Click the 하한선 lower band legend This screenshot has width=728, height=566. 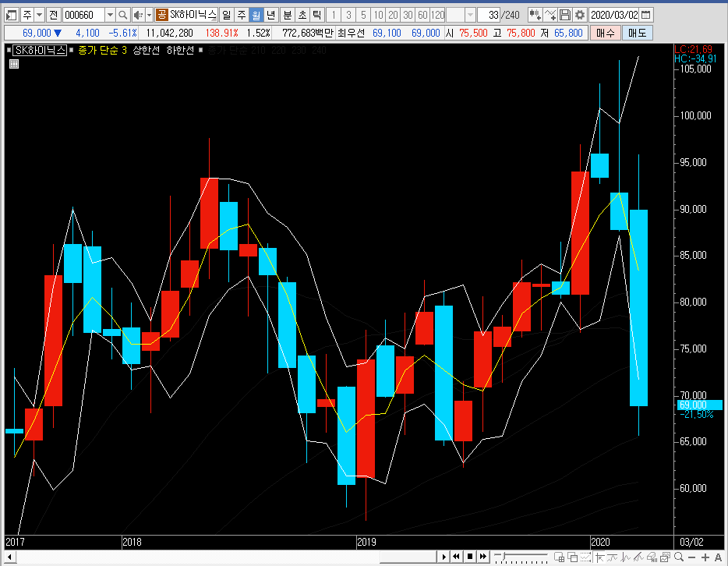(x=180, y=50)
